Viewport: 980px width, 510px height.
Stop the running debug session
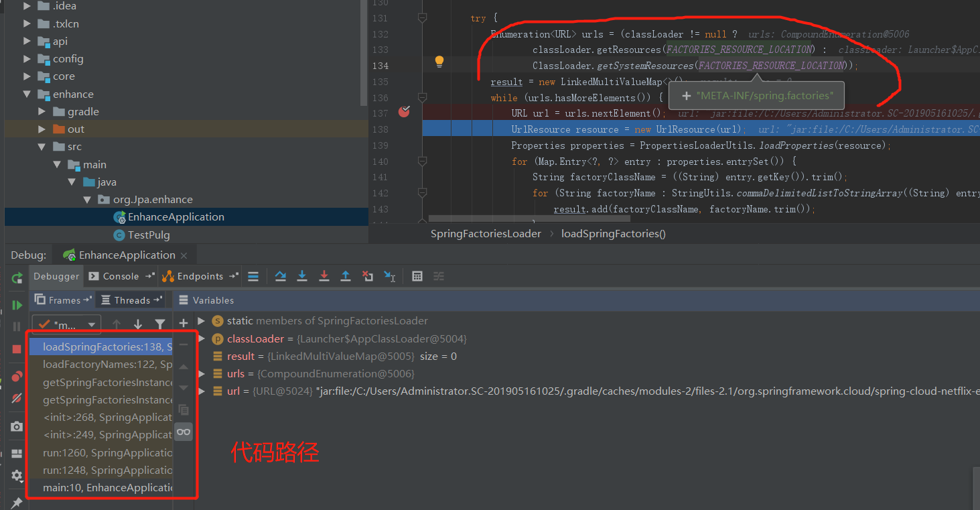(17, 349)
